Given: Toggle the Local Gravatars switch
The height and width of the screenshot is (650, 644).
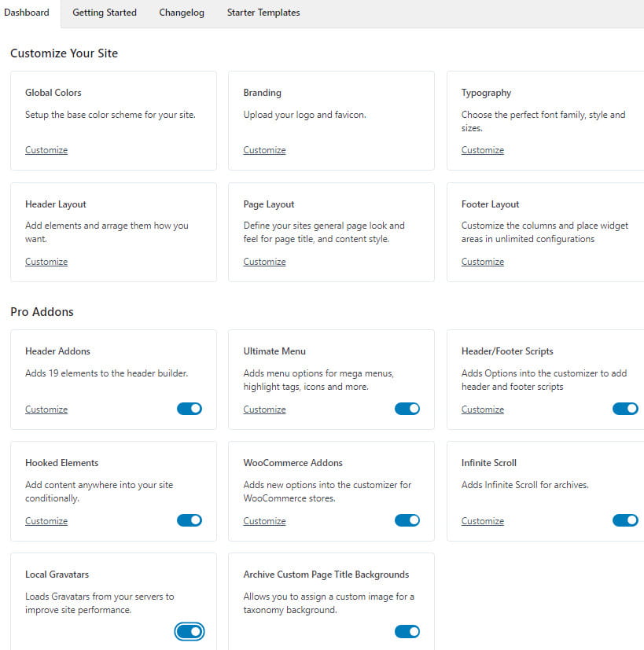Looking at the screenshot, I should click(190, 631).
